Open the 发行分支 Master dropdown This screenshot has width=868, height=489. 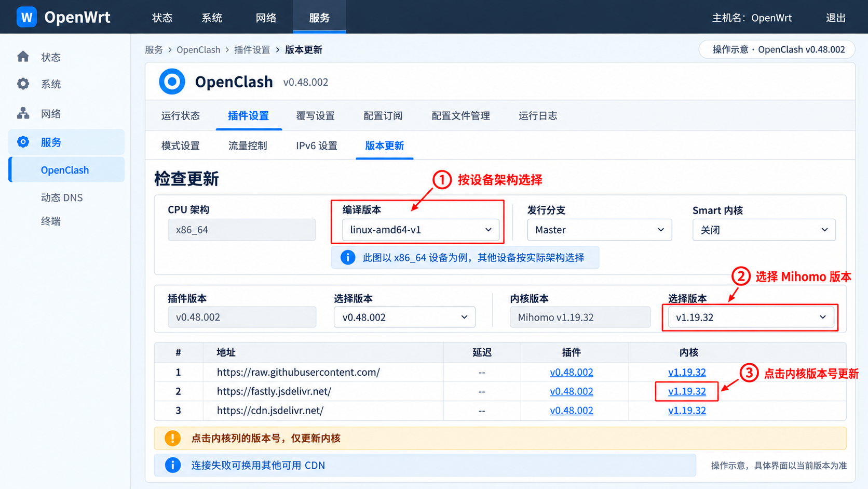(x=599, y=230)
